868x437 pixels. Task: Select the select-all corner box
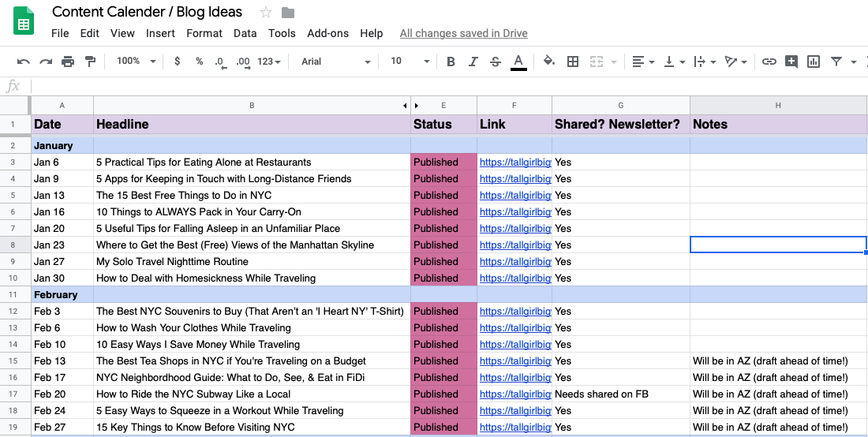16,105
